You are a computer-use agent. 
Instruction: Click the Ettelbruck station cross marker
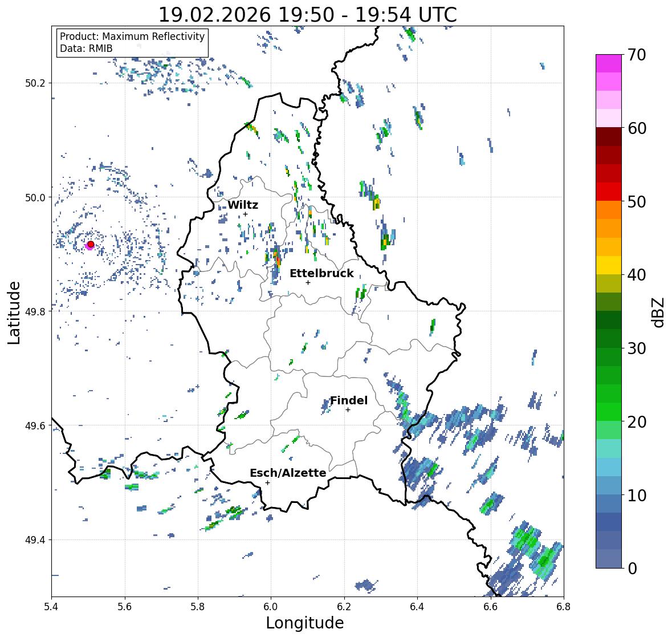(308, 282)
